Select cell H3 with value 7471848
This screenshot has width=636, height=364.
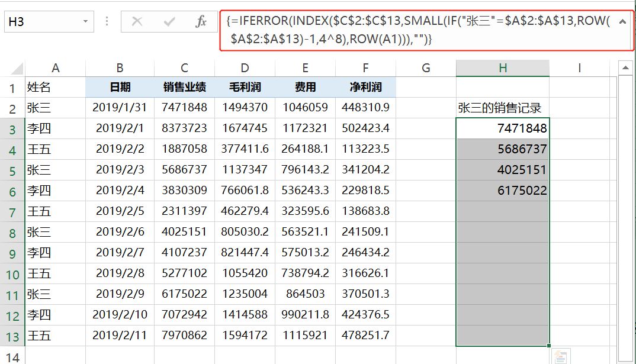(x=503, y=128)
